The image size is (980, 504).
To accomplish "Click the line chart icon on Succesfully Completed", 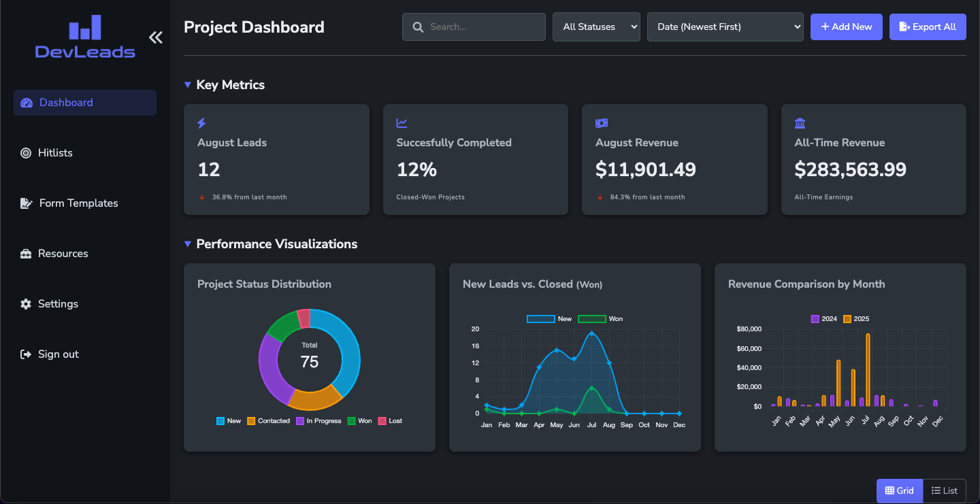I will coord(402,123).
